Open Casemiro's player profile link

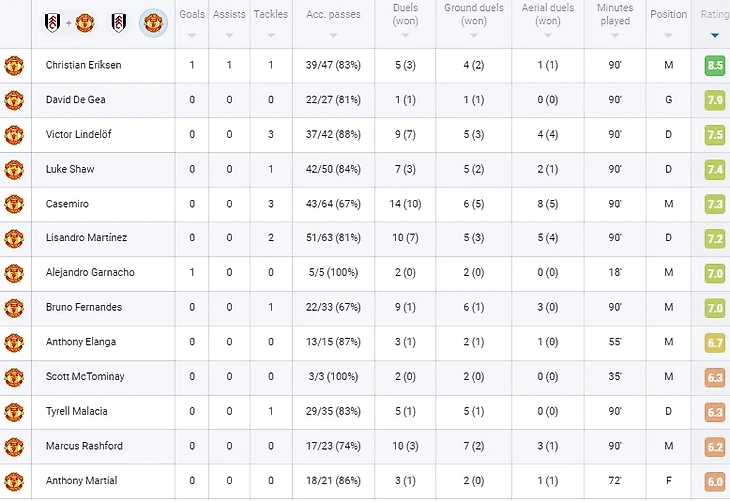coord(67,204)
